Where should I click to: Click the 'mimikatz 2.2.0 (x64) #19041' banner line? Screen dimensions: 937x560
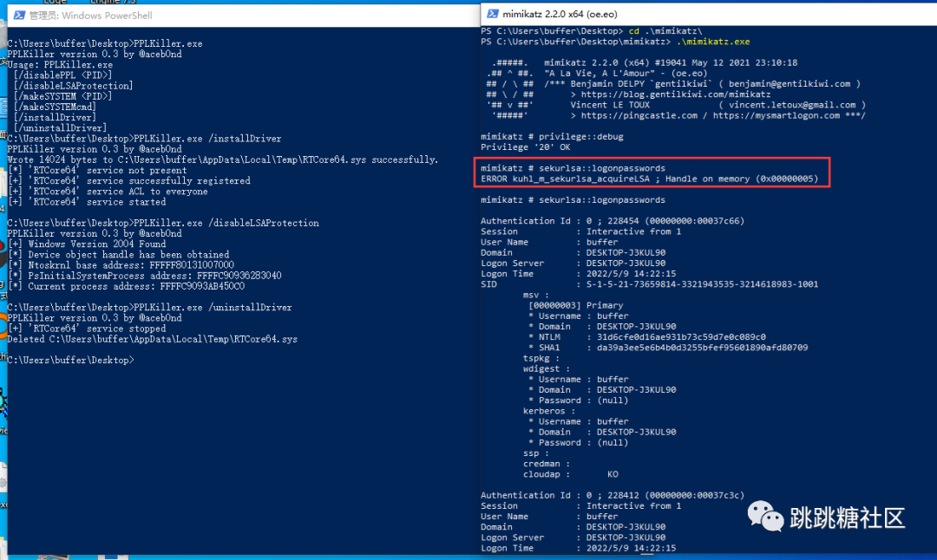(x=671, y=62)
